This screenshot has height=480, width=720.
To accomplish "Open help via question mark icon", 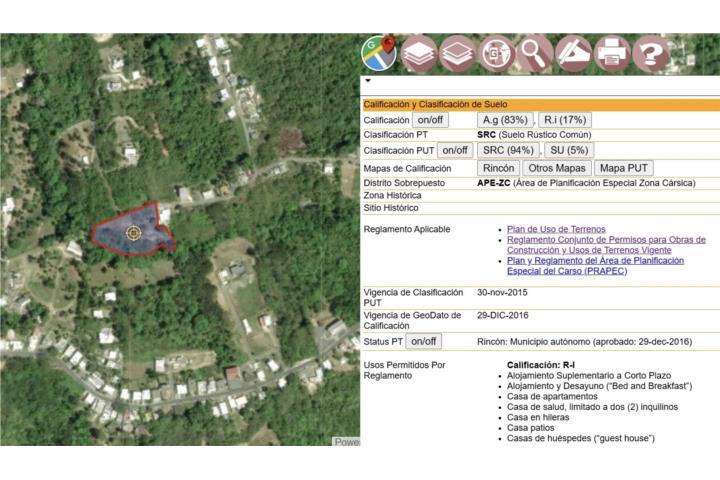I will (651, 52).
